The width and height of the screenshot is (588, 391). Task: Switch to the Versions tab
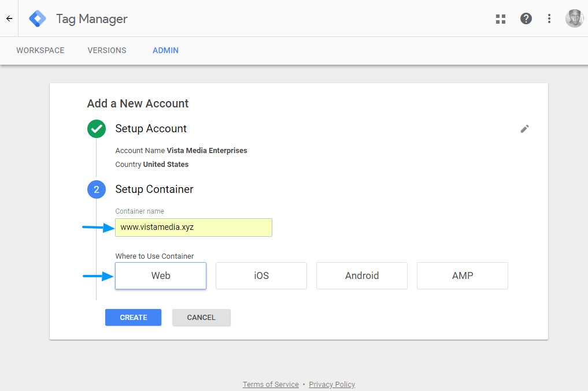107,51
